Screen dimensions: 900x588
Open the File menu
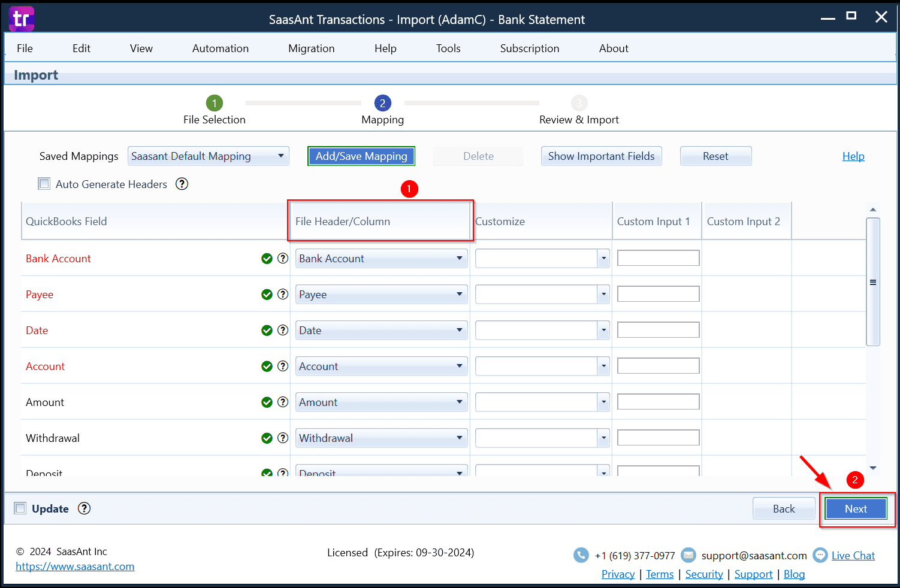click(25, 49)
